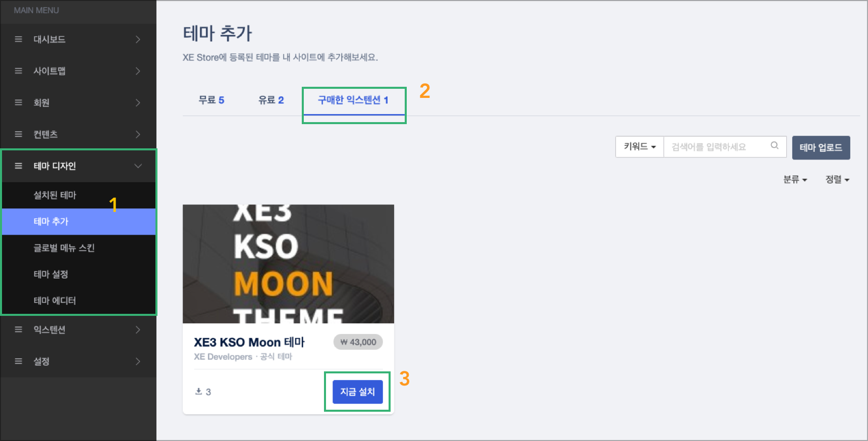Open the 정렬 sort dropdown

pyautogui.click(x=837, y=180)
